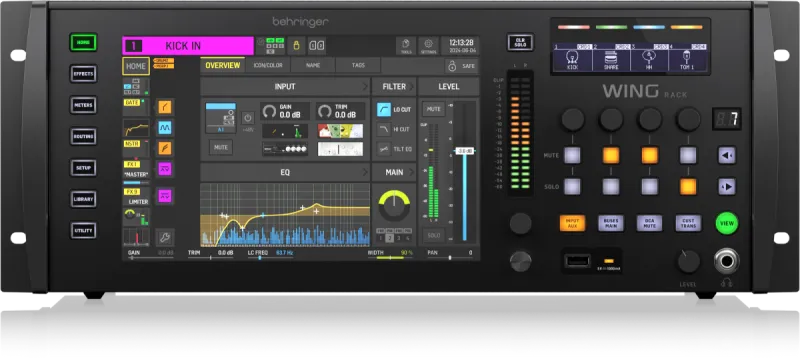
Task: Tap the orange gate curve icon
Action: [x=165, y=107]
